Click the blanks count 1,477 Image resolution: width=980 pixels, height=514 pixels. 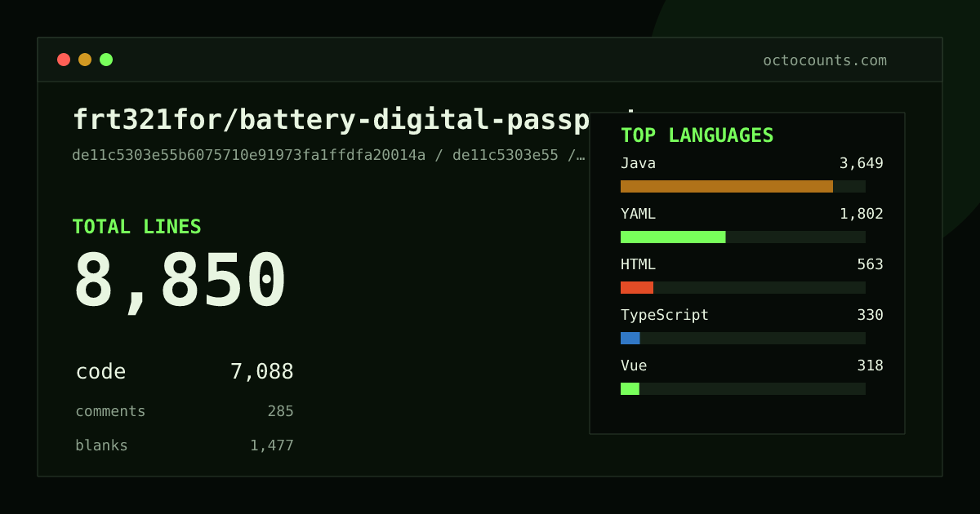271,445
